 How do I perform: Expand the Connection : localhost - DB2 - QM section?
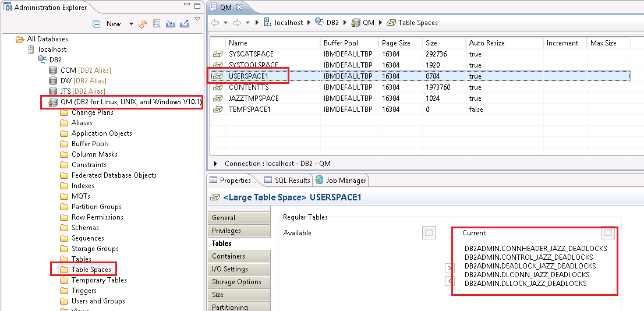[x=216, y=164]
